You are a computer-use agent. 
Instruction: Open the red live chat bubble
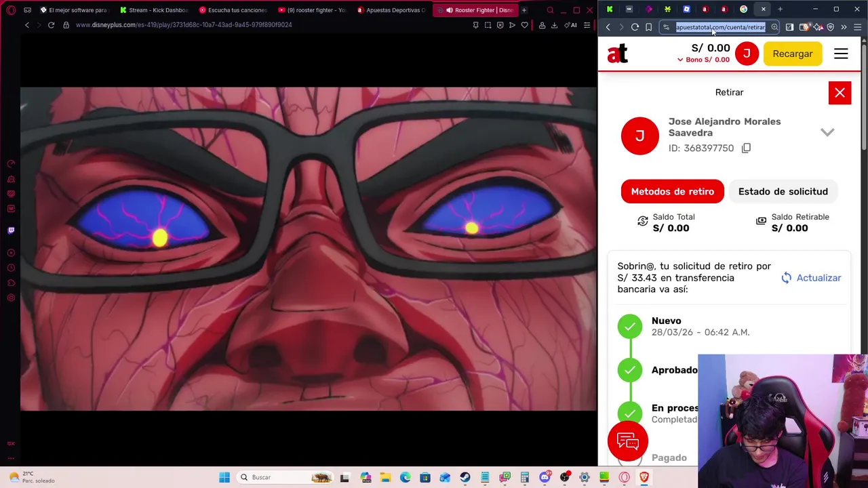tap(628, 441)
